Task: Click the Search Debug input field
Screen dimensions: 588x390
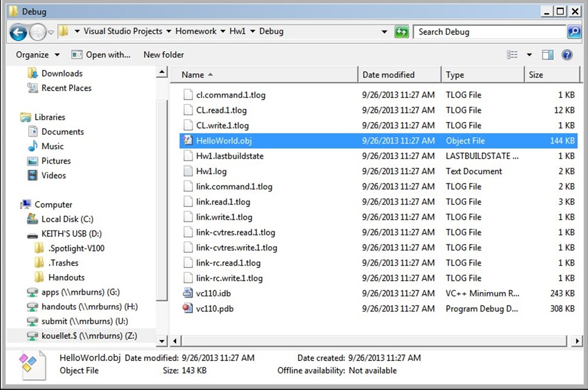Action: pos(489,32)
